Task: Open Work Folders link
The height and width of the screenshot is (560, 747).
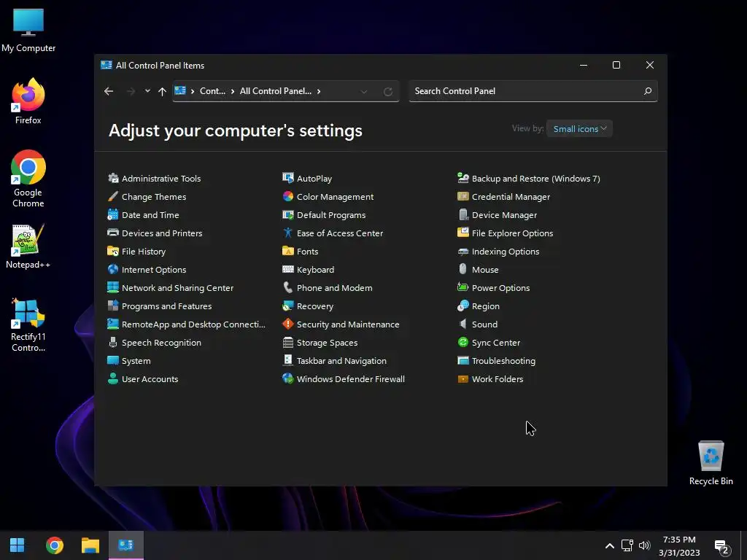Action: 498,379
